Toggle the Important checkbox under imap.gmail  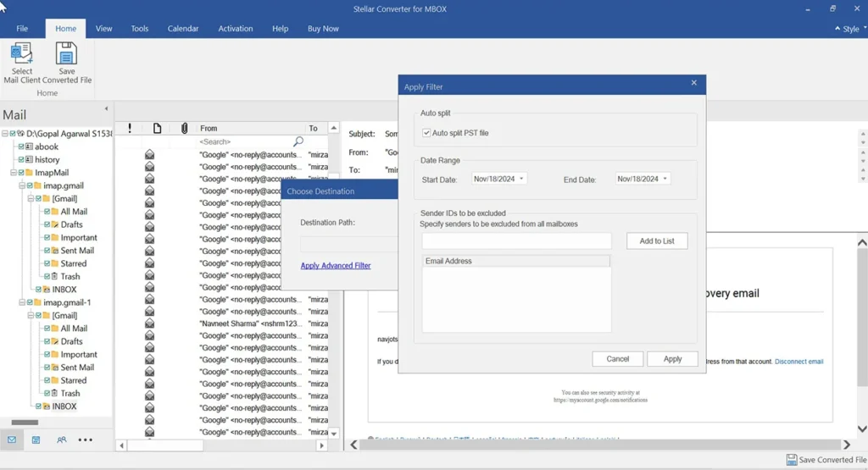(x=47, y=237)
